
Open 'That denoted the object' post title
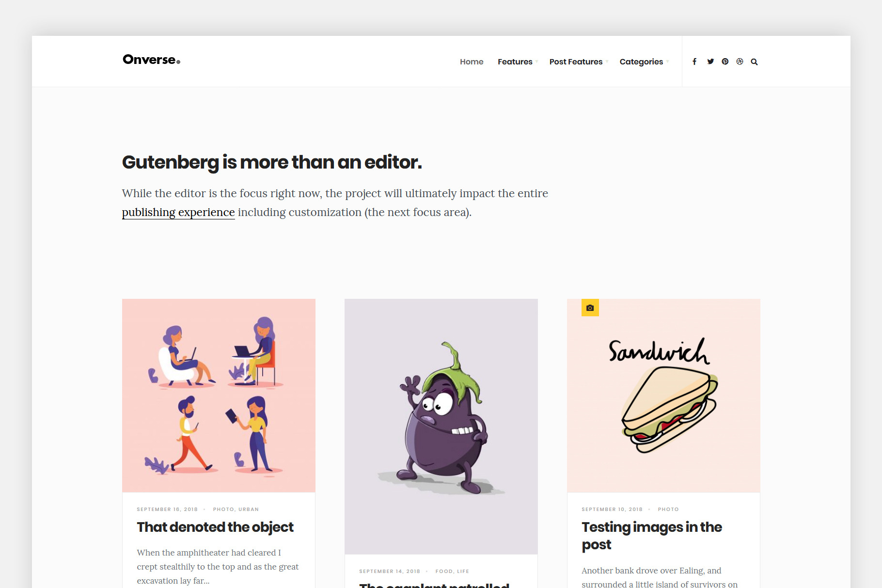[215, 527]
